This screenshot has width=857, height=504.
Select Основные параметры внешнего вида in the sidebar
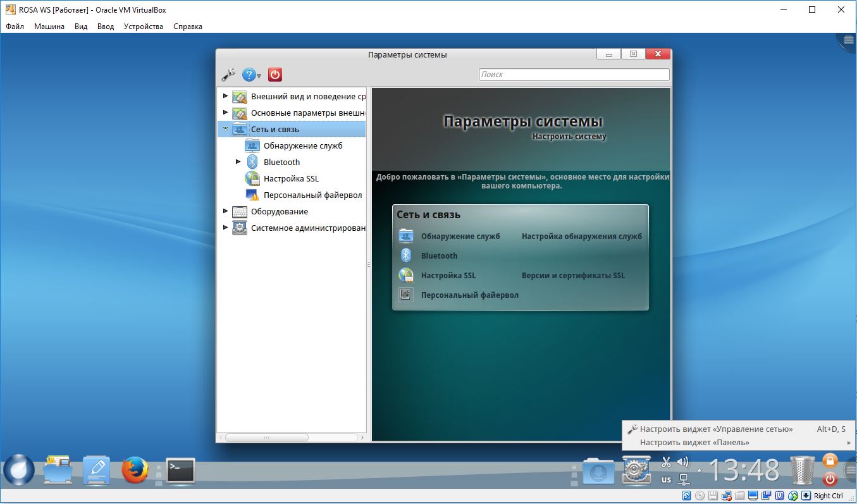(x=299, y=113)
